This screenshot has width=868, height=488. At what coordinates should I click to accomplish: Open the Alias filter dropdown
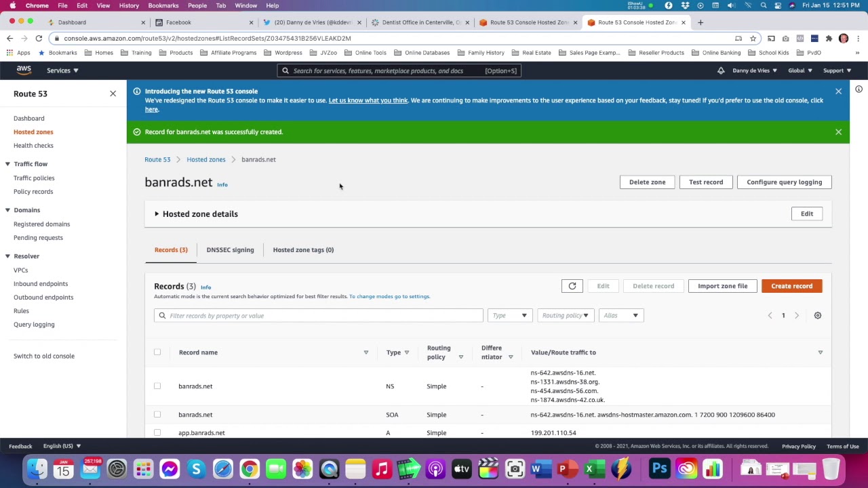click(621, 315)
